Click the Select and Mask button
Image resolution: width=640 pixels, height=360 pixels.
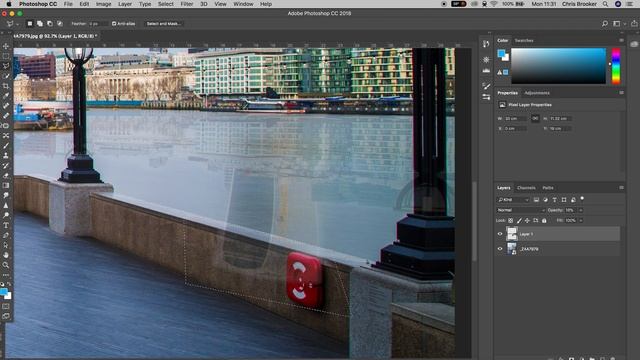click(164, 24)
